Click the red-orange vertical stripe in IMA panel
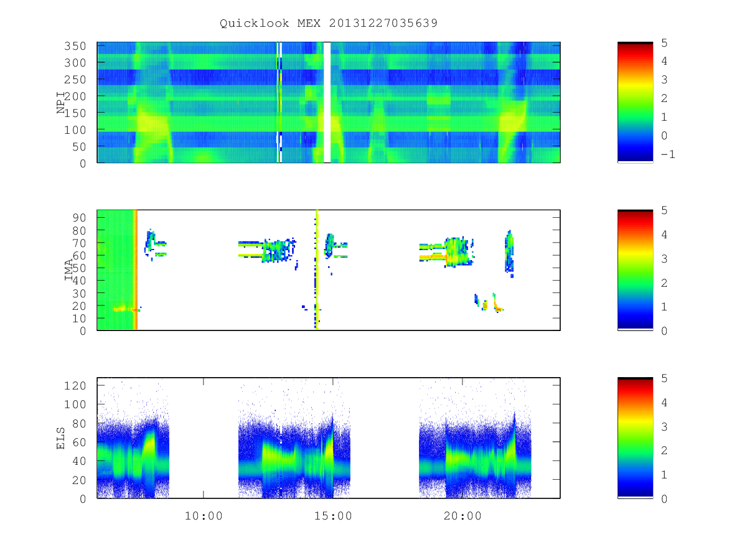Viewport: 747px width, 560px height. pyautogui.click(x=135, y=270)
